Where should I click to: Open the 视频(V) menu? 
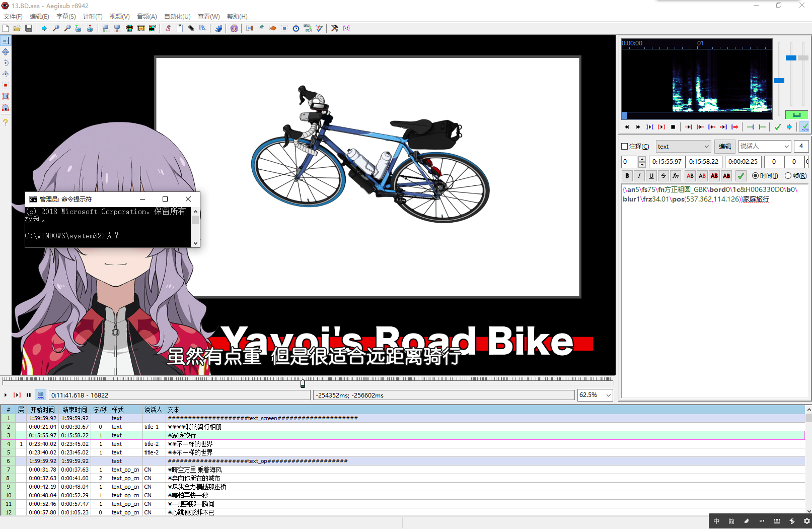[120, 17]
